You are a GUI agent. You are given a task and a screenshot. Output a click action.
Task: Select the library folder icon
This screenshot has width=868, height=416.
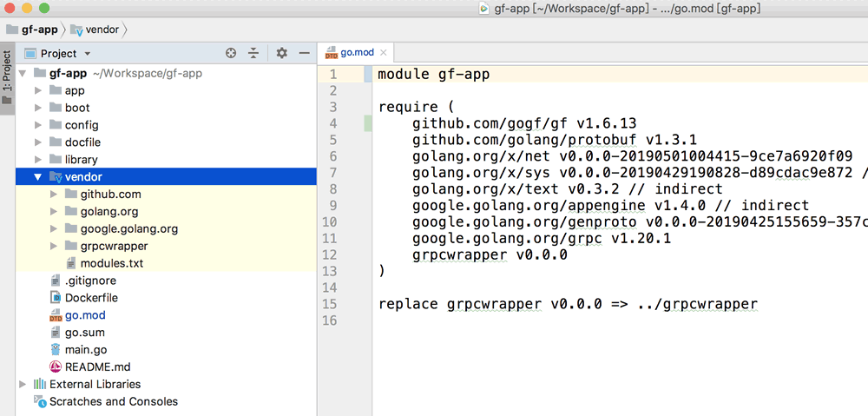click(x=56, y=159)
